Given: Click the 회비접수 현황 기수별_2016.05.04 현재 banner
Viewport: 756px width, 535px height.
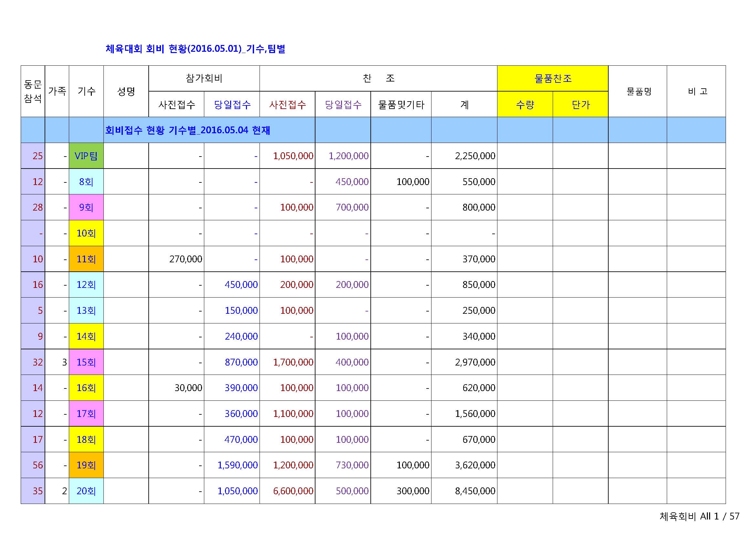Looking at the screenshot, I should [187, 130].
